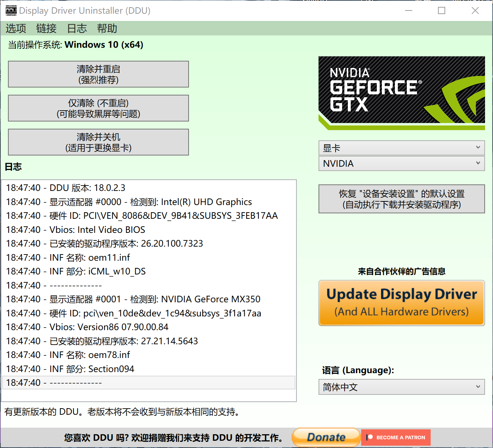493x448 pixels.
Task: Click the yellow Donate button
Action: point(326,438)
